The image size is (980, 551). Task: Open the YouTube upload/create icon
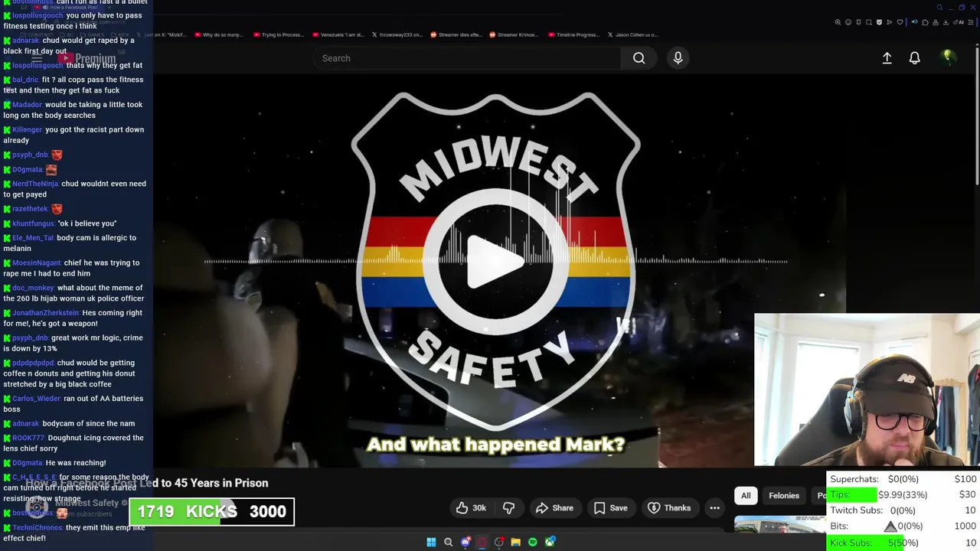tap(887, 58)
